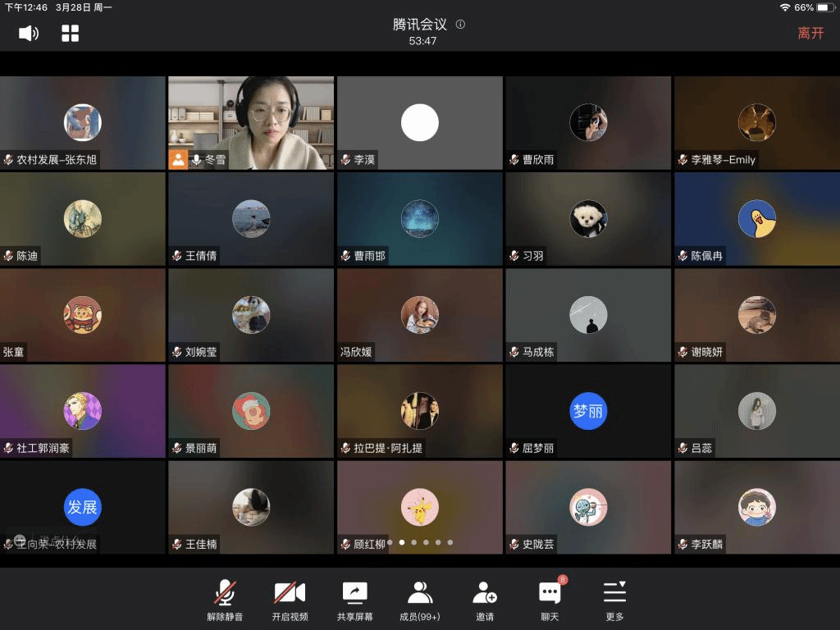The height and width of the screenshot is (630, 840).
Task: Open meeting info icon beside 腾讯会议
Action: [460, 25]
